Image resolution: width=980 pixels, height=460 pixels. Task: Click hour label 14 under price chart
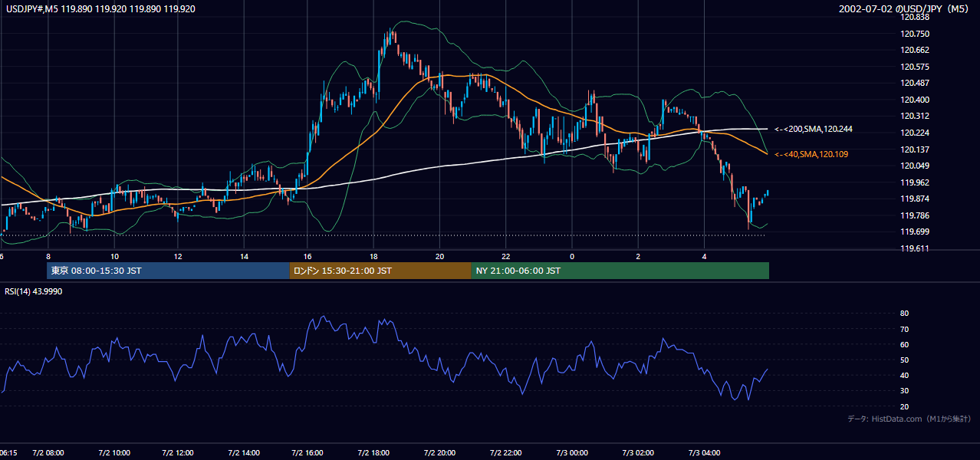point(245,255)
